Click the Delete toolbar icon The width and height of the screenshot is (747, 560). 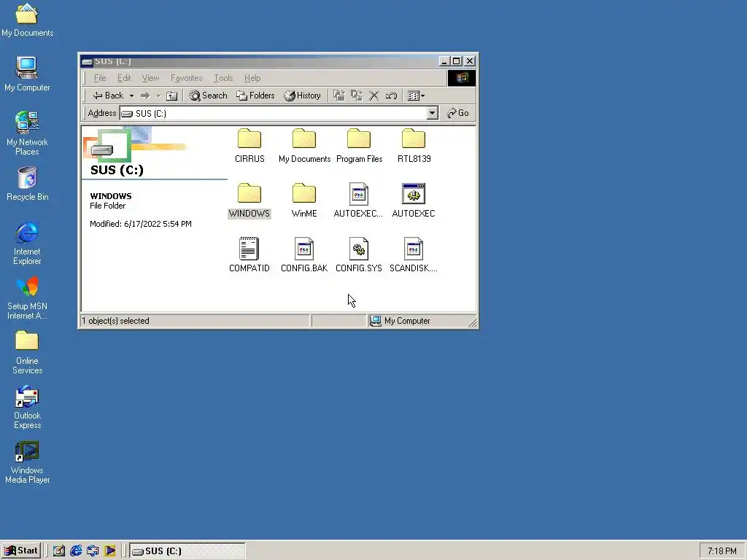[x=374, y=96]
